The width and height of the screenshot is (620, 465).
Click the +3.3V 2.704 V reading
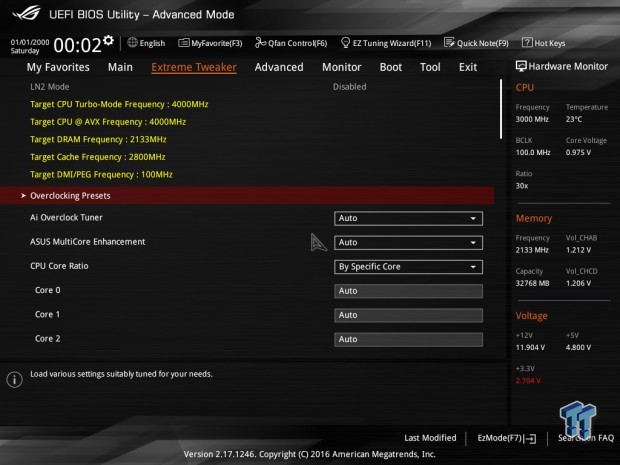(x=528, y=380)
